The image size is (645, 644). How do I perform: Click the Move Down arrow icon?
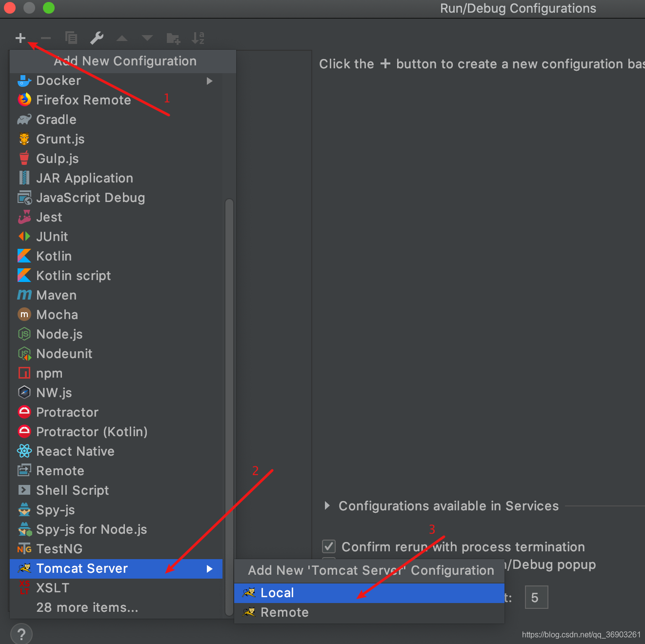click(147, 38)
